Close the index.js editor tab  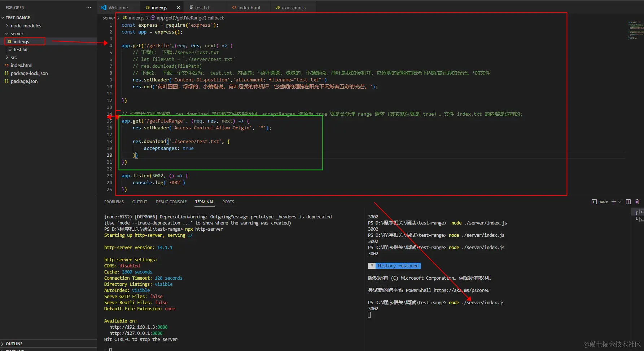pyautogui.click(x=178, y=8)
